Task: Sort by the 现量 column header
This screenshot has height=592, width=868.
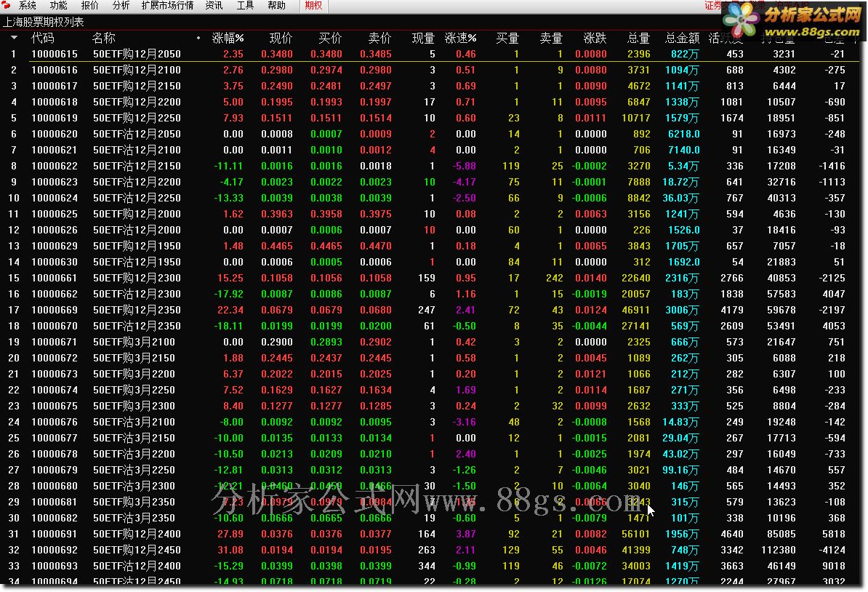Action: coord(424,38)
